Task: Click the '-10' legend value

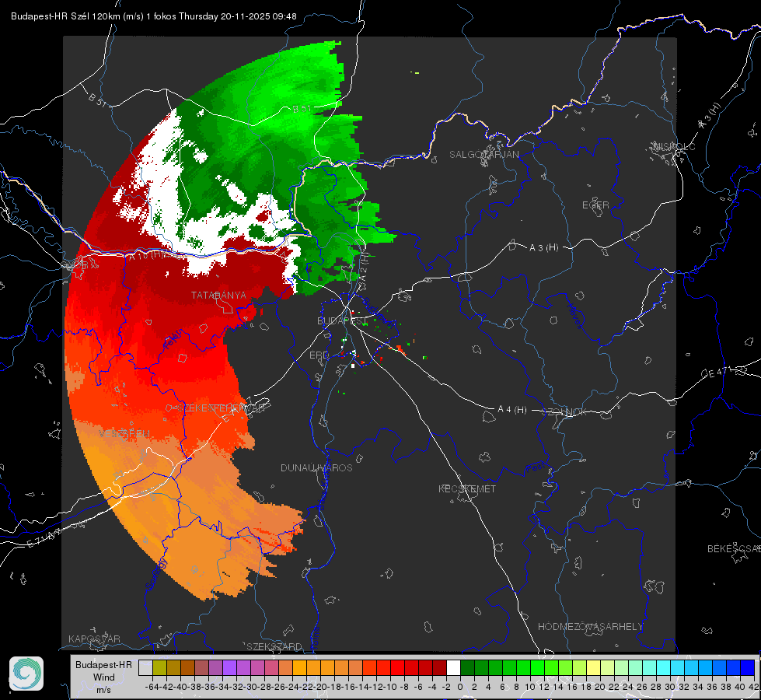Action: [390, 687]
